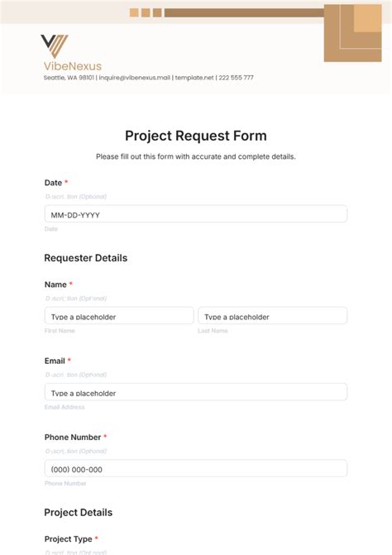This screenshot has height=555, width=392.
Task: Focus the Last Name input field
Action: point(272,315)
